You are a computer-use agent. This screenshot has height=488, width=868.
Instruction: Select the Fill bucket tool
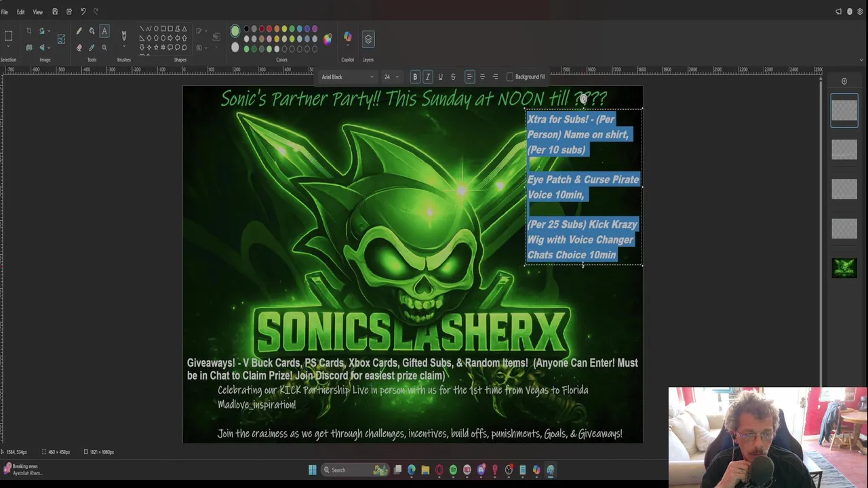pos(92,30)
